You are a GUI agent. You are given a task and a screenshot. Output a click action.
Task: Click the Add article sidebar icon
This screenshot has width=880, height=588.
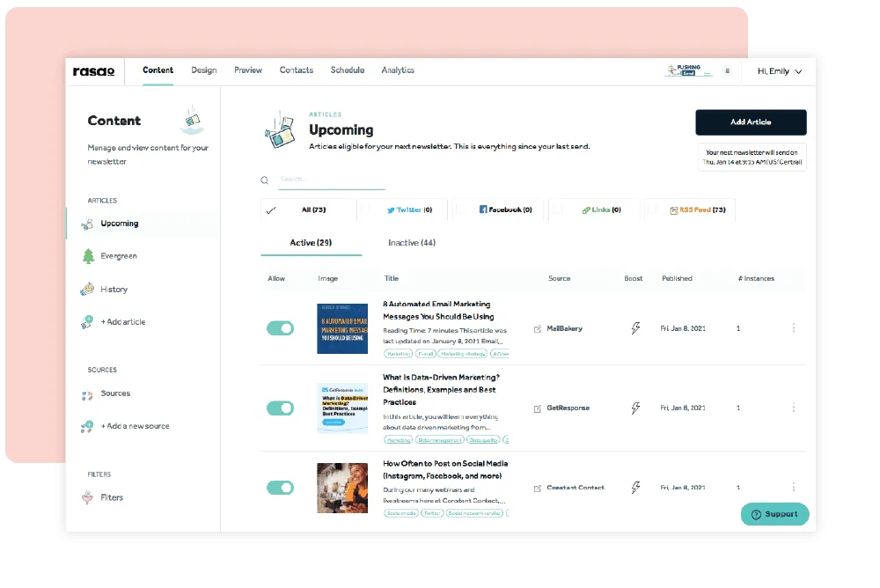(87, 322)
